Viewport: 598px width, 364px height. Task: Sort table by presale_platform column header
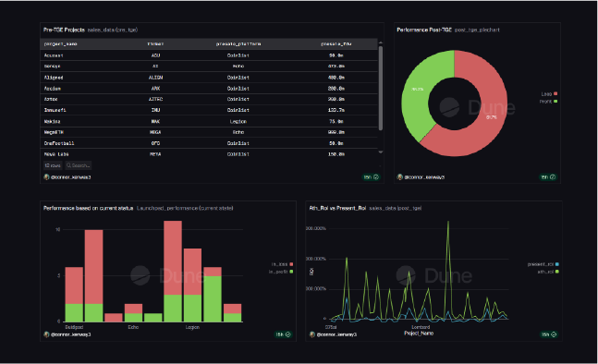coord(238,44)
